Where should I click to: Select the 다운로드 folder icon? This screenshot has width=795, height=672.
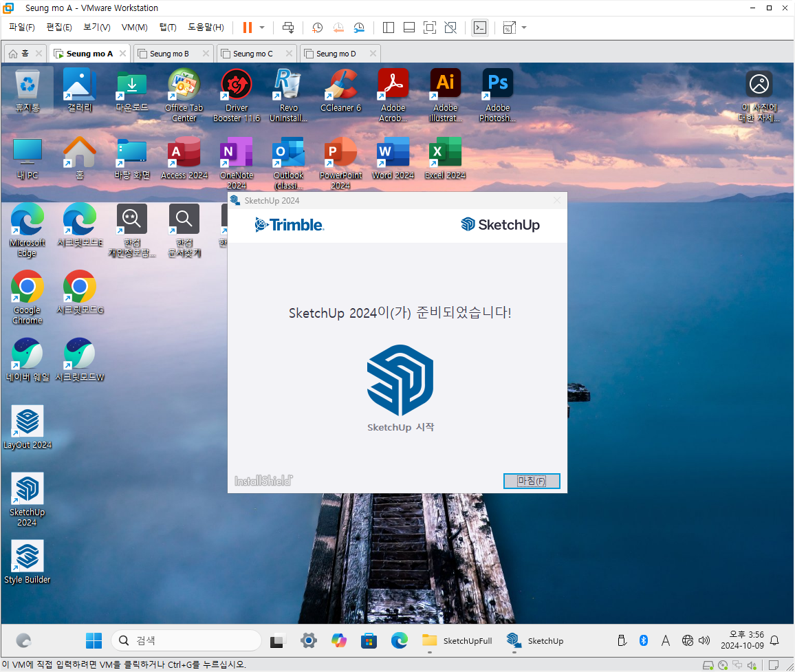point(132,91)
